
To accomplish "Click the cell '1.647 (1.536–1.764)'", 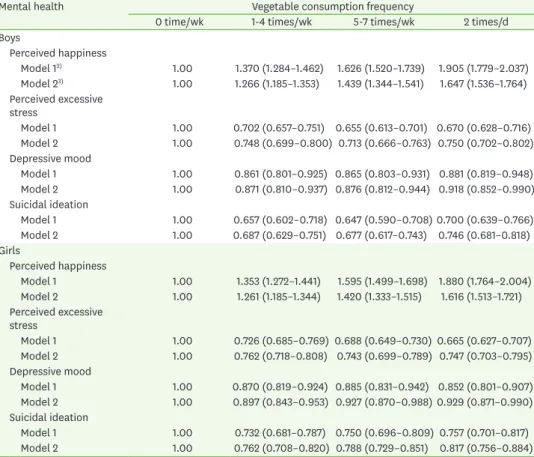I will pos(483,84).
